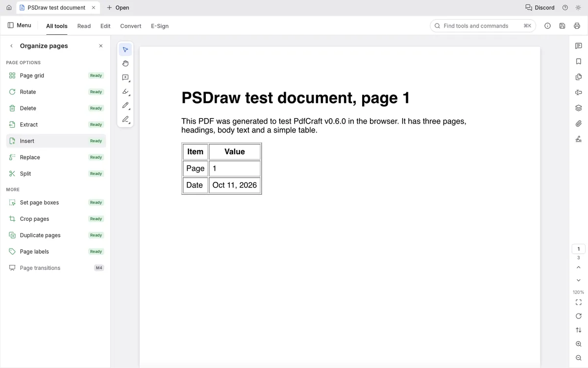The width and height of the screenshot is (588, 368).
Task: Switch to the Convert tab
Action: coord(131,26)
